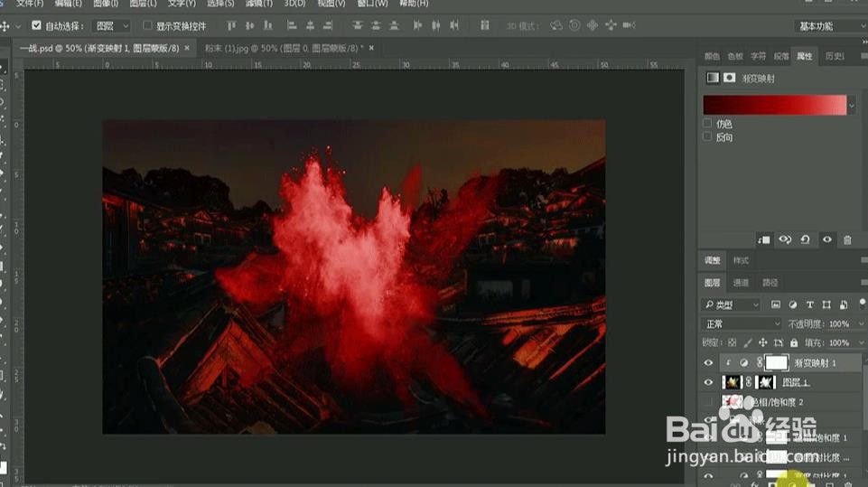The width and height of the screenshot is (868, 487).
Task: Reset adjustment to defaults icon
Action: (x=806, y=239)
